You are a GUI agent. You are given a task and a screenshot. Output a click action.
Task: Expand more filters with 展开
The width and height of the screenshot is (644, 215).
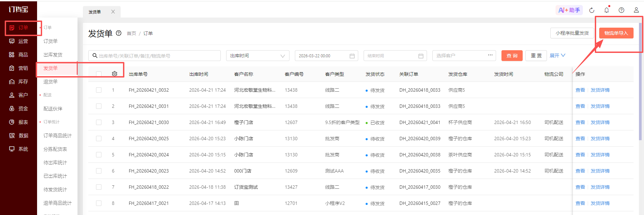[x=557, y=56]
